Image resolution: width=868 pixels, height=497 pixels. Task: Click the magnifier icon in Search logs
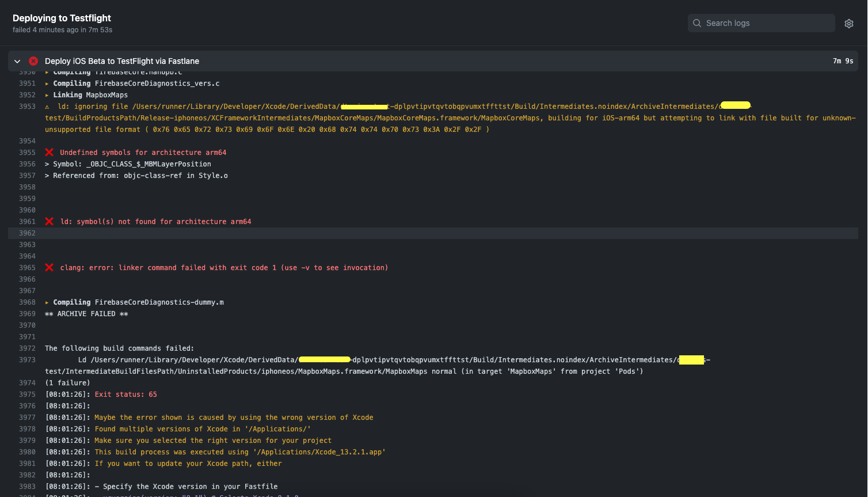coord(696,23)
